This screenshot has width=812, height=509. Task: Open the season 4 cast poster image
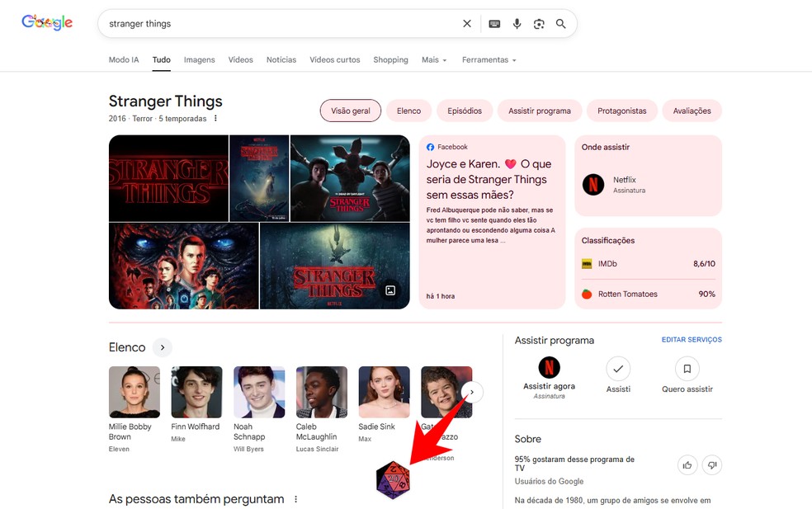pyautogui.click(x=184, y=266)
